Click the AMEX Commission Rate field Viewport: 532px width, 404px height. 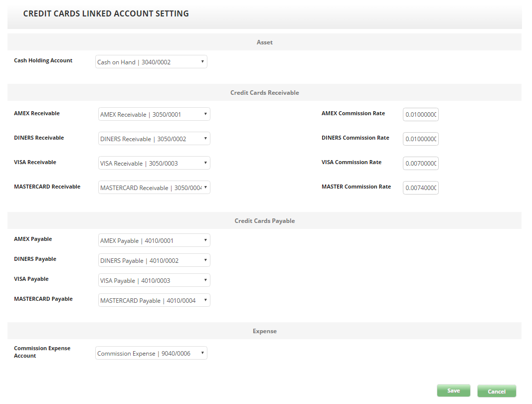pos(420,114)
